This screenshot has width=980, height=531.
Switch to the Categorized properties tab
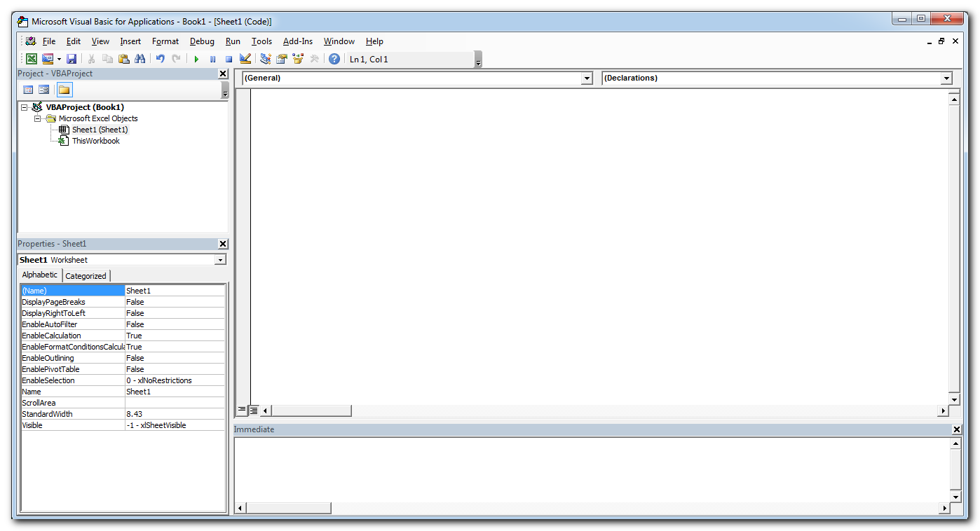coord(86,276)
